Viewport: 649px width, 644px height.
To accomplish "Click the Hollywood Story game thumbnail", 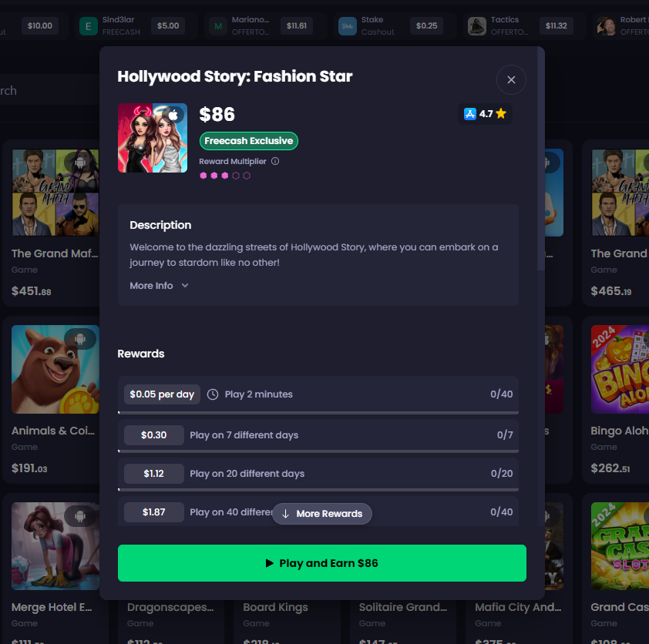I will [153, 138].
